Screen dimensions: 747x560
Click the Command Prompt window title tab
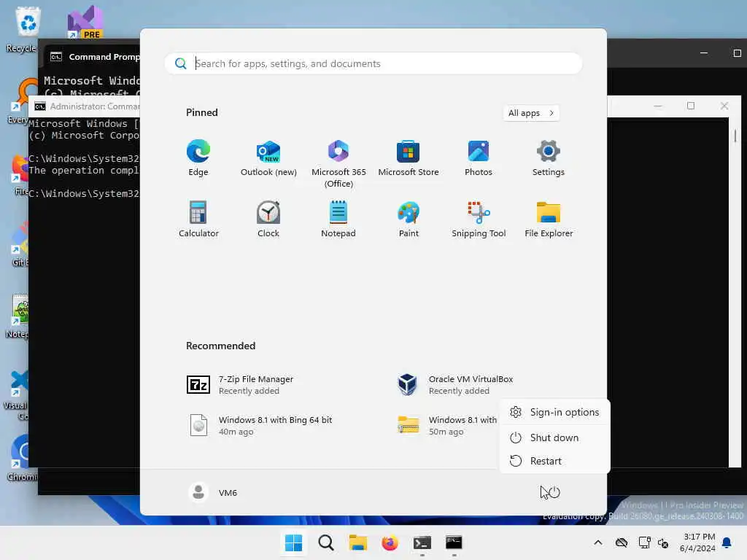click(94, 57)
